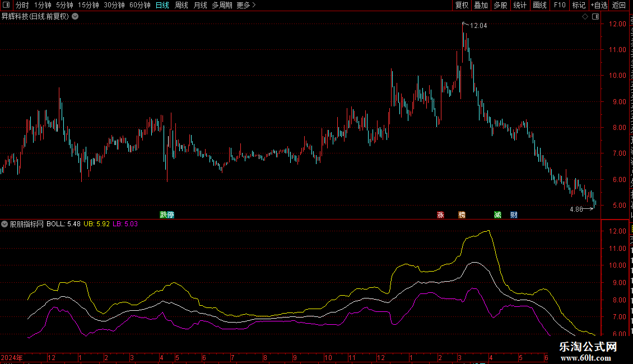This screenshot has width=633, height=364.
Task: Click the 12.04 high price label
Action: 478,25
